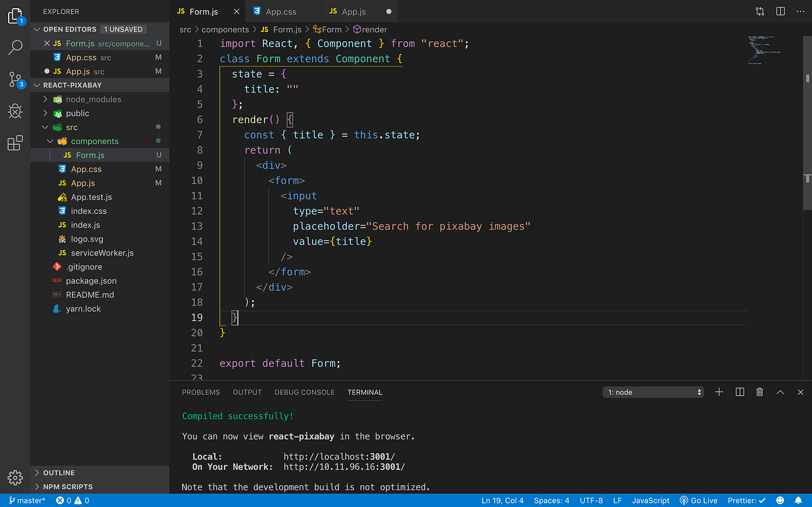Click the editor minimap thumbnail
Viewport: 812px width, 507px height.
tap(764, 50)
